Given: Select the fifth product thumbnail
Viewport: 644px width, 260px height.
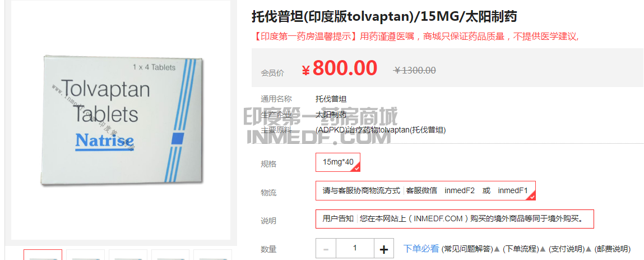Looking at the screenshot, I should 212,254.
